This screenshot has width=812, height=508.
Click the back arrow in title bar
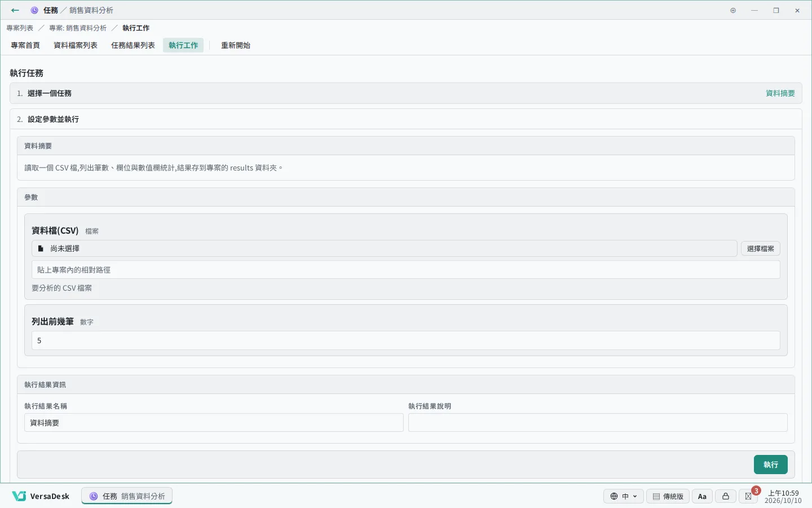pos(15,10)
